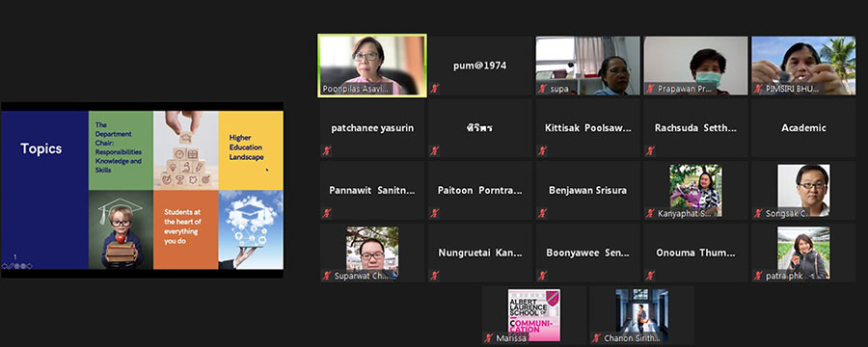The image size is (868, 347).
Task: Click muted mic icon on patchanee yasurin tile
Action: [327, 150]
